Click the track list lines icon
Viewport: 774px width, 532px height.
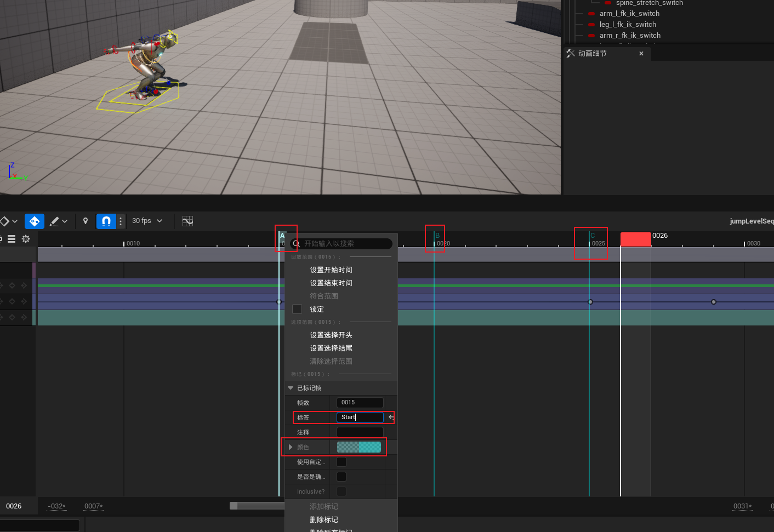(12, 239)
